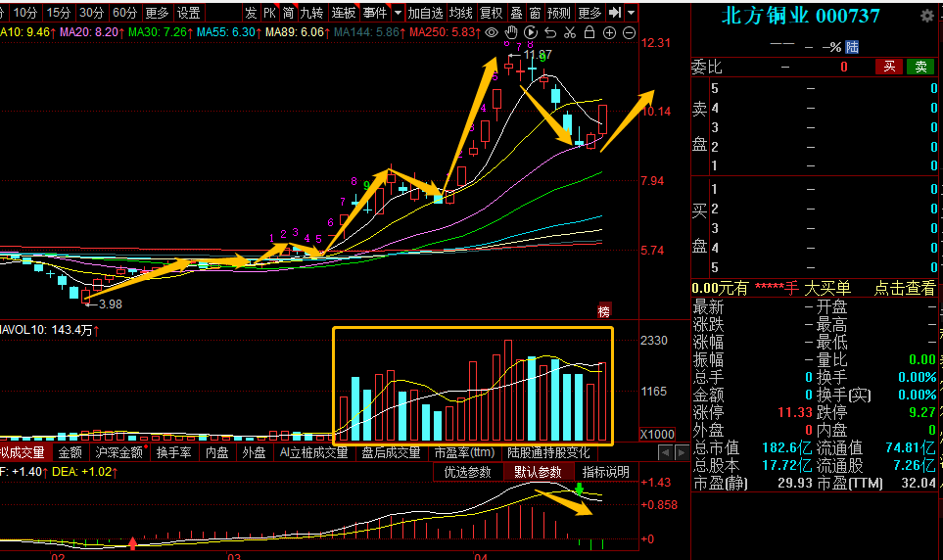Select the AI立桩成交量 tab

click(x=313, y=452)
